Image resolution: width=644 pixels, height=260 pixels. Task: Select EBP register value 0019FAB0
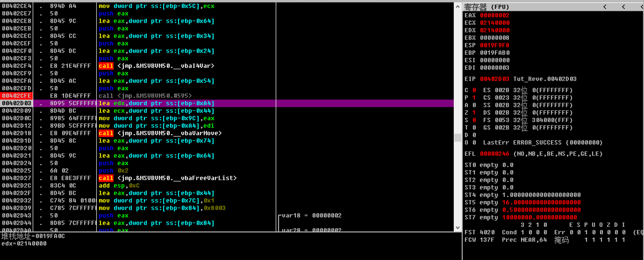coord(494,53)
